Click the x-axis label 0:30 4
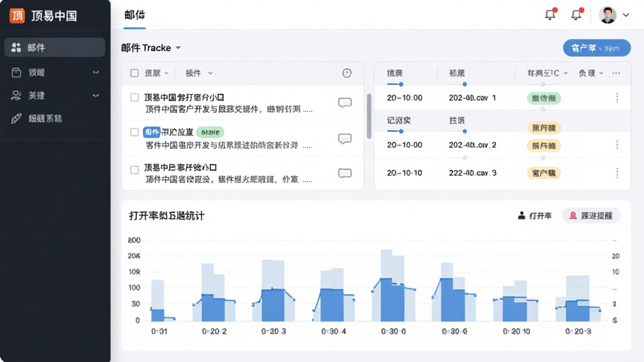Screen dimensions: 644x362 point(333,331)
